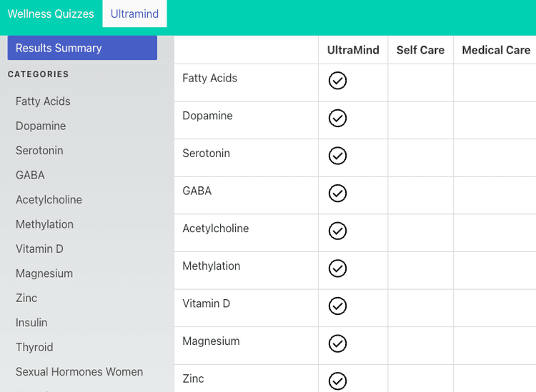Select Fatty Acids in the categories sidebar
The height and width of the screenshot is (392, 536).
[x=43, y=101]
